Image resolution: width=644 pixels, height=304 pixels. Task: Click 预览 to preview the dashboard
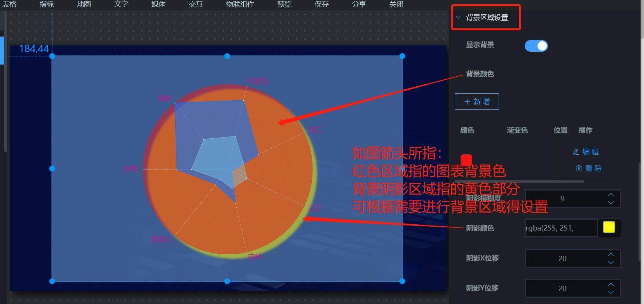(x=284, y=4)
